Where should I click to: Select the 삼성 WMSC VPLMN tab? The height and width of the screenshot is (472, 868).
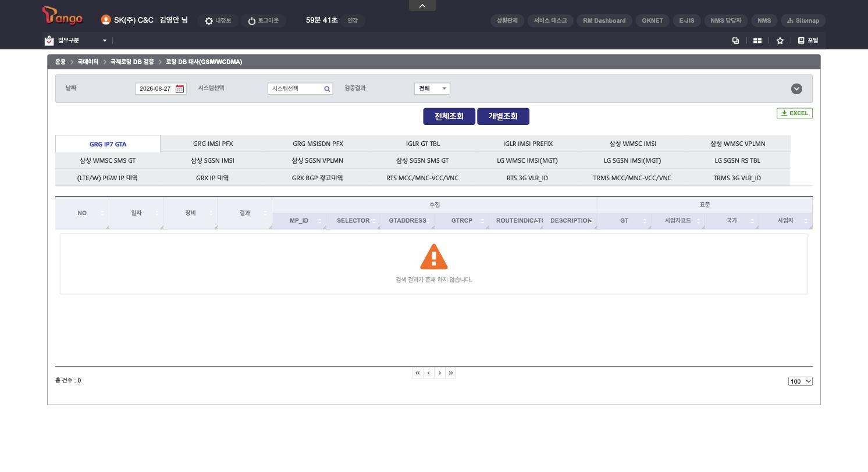pyautogui.click(x=738, y=144)
